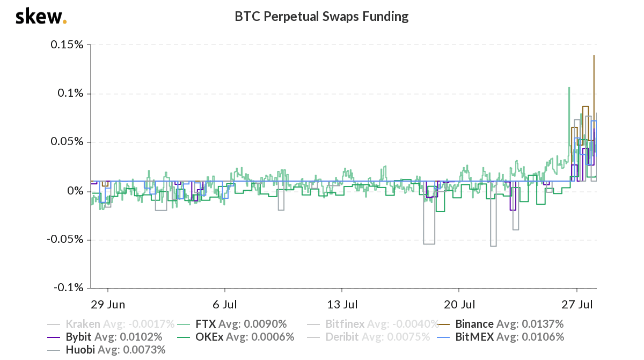Toggle the Kraken series in legend
Image resolution: width=644 pixels, height=360 pixels.
111,324
